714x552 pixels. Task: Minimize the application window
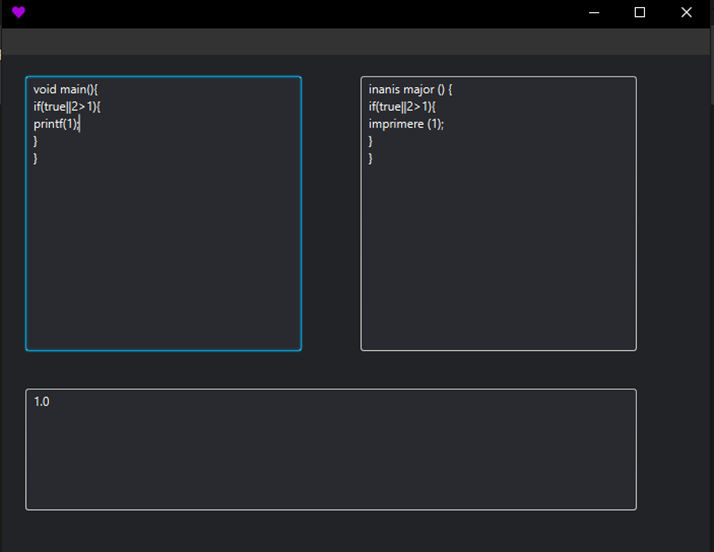coord(594,12)
